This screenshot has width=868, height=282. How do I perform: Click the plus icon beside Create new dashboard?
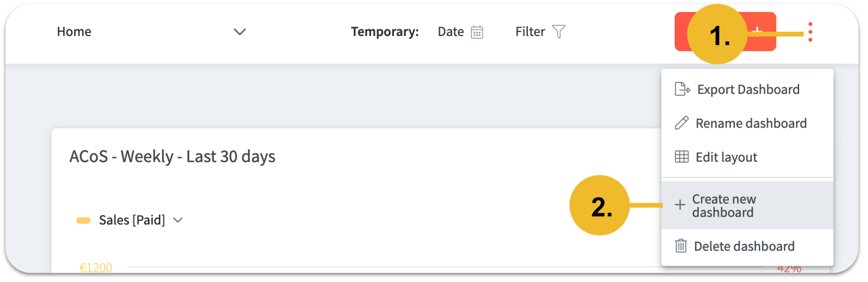click(680, 205)
